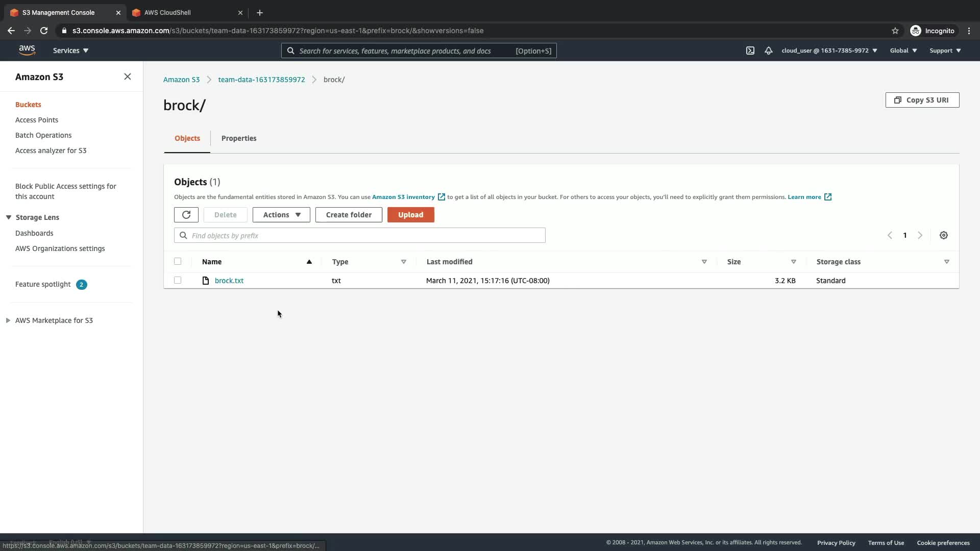Click the AWS logo home icon
Viewport: 980px width, 551px height.
tap(27, 50)
